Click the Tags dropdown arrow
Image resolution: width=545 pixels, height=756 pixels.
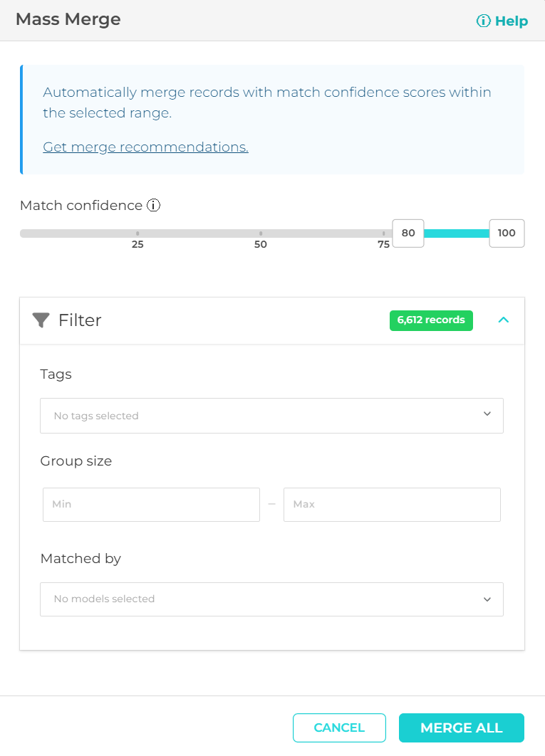click(487, 414)
